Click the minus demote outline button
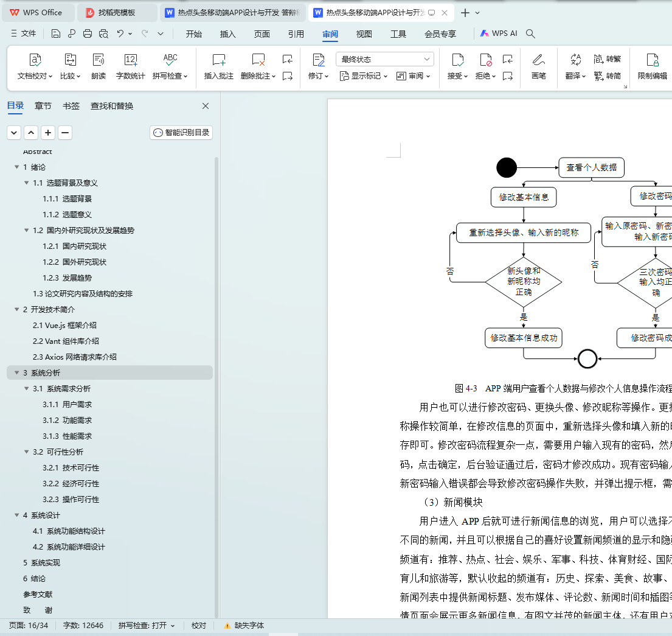This screenshot has width=672, height=636. point(65,133)
